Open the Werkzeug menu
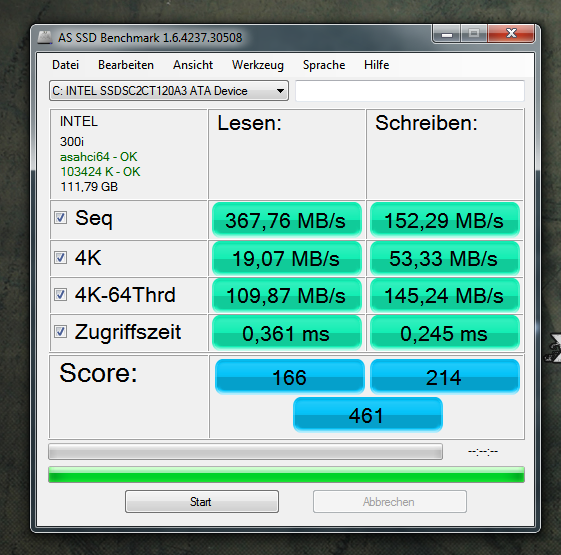 [x=258, y=65]
